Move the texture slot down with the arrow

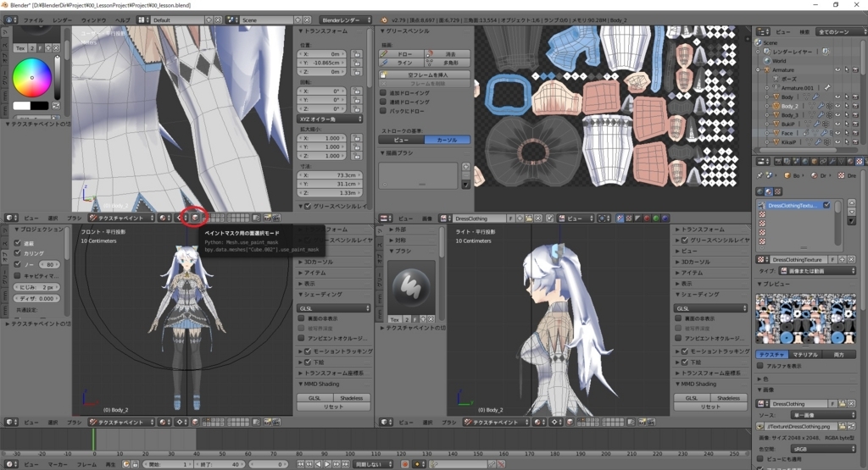pos(851,212)
